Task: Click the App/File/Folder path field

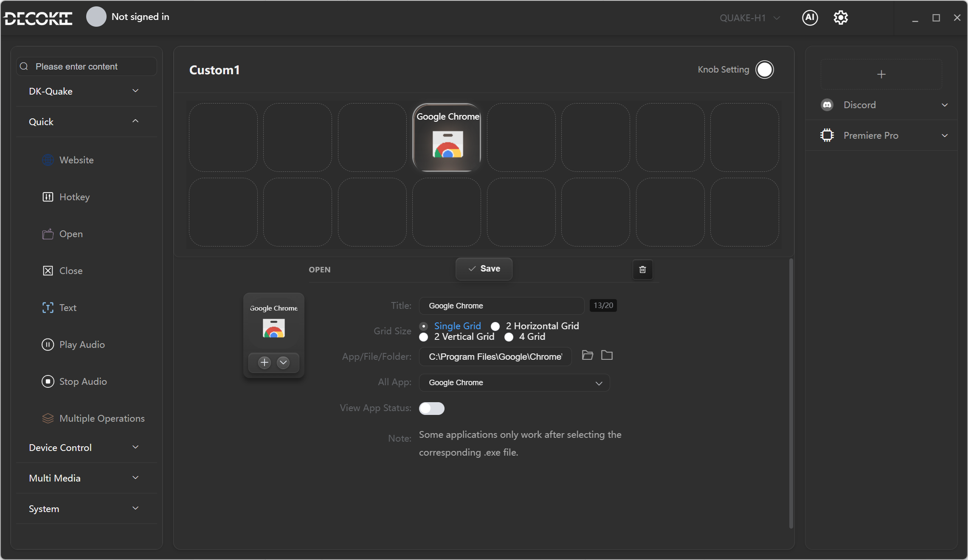Action: click(x=495, y=357)
